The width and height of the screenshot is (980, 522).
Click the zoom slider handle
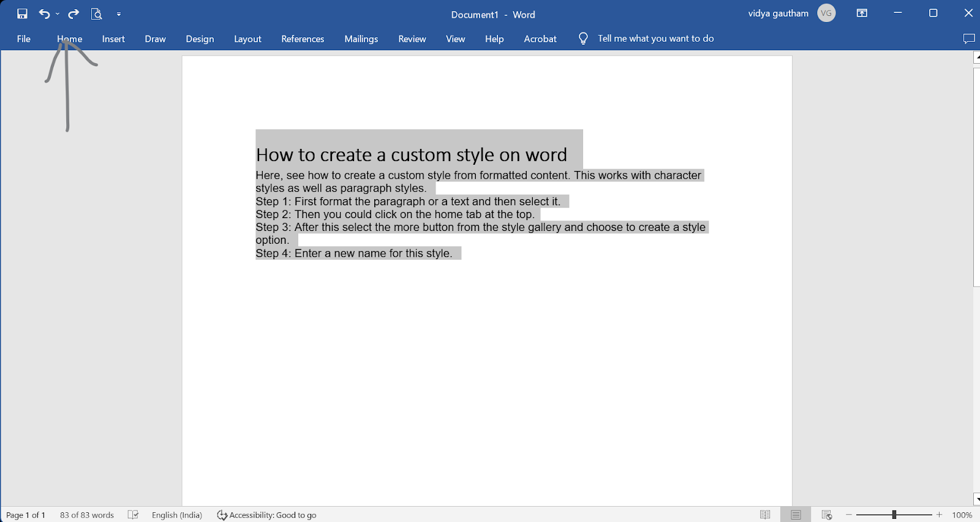click(x=894, y=515)
